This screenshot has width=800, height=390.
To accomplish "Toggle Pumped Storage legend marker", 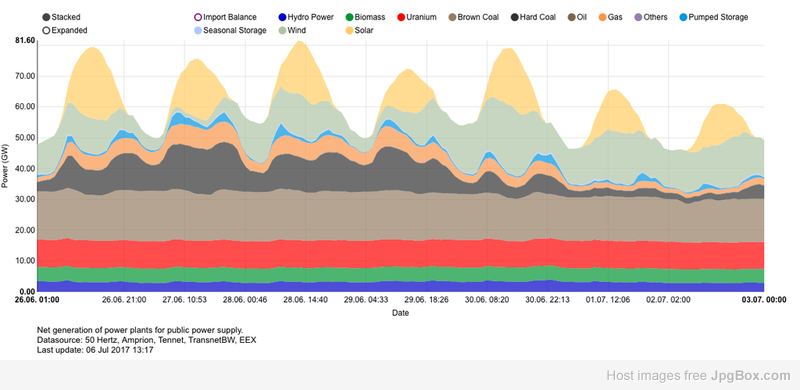I will [x=683, y=17].
